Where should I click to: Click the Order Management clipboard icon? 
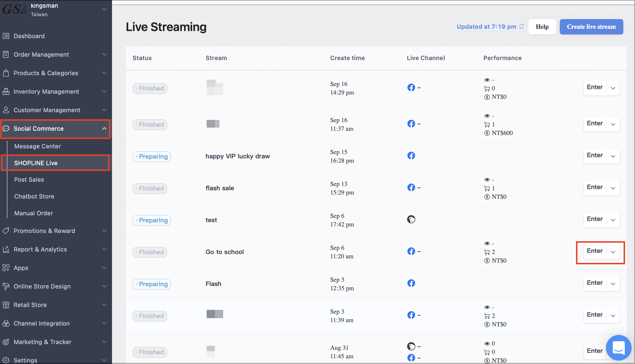tap(6, 54)
